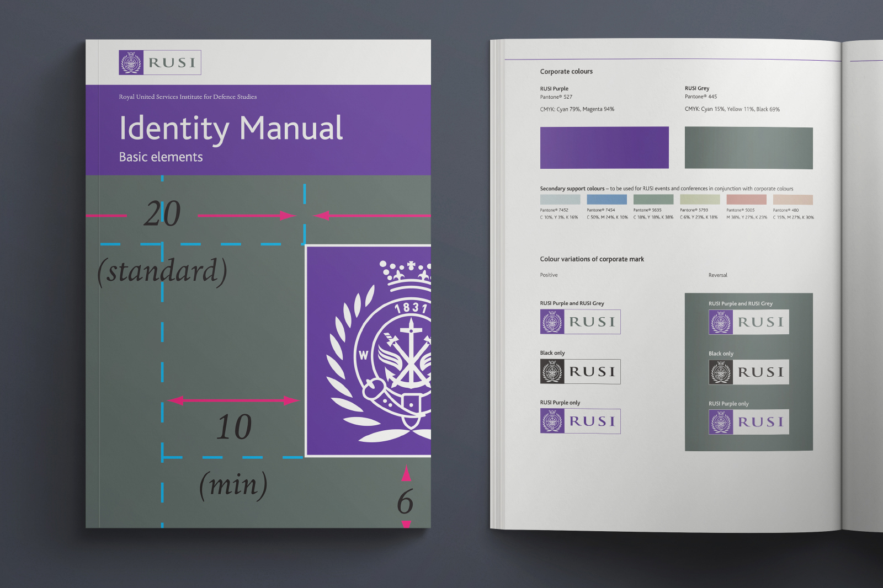Click reversal 'RUSI Purple only' caption

click(728, 404)
